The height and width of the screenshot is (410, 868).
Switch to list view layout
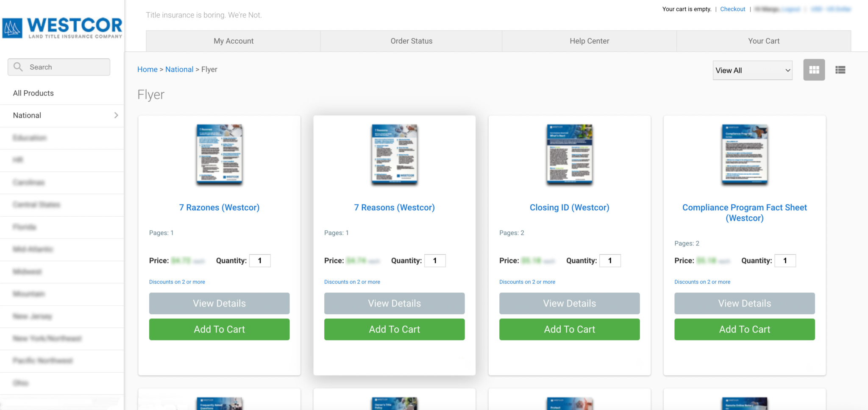click(840, 70)
